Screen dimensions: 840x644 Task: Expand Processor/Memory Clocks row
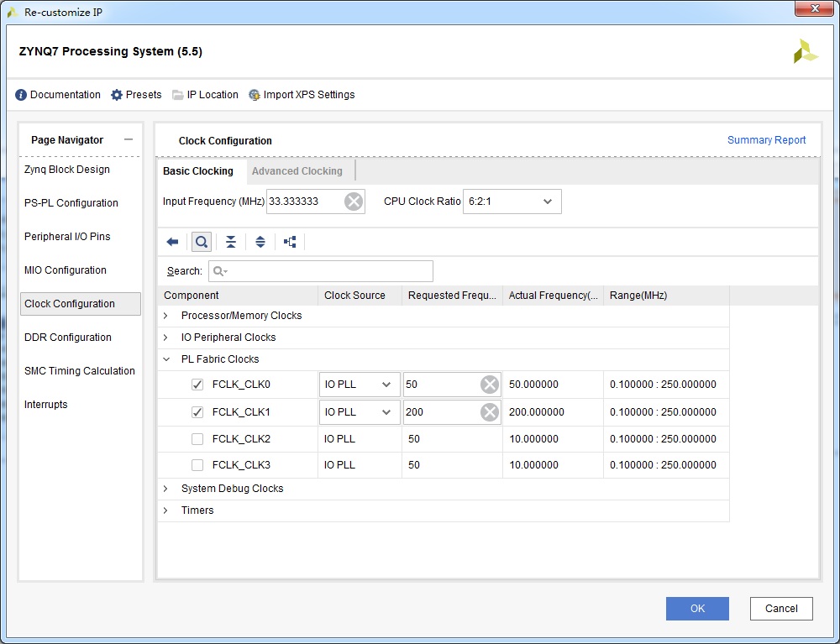[165, 316]
